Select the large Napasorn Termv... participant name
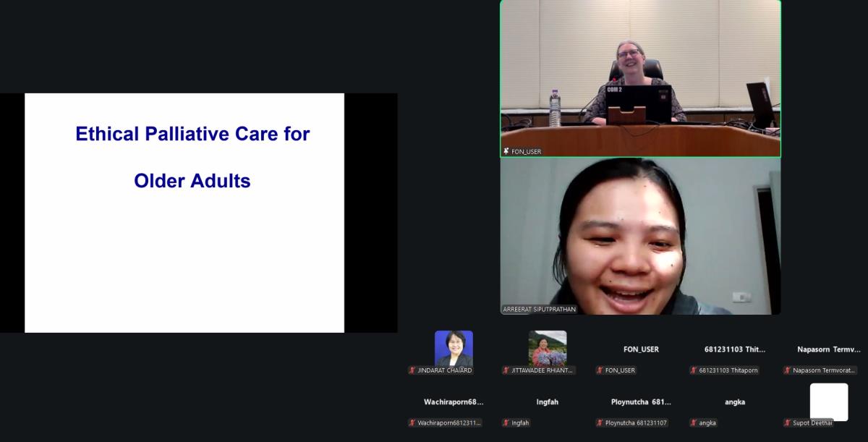Screen dimensions: 868x442 pyautogui.click(x=828, y=349)
